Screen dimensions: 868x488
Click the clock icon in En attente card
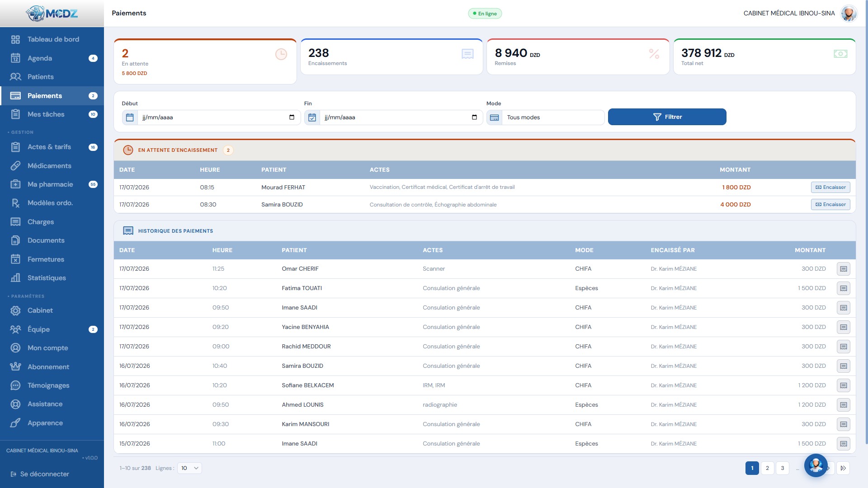[281, 54]
